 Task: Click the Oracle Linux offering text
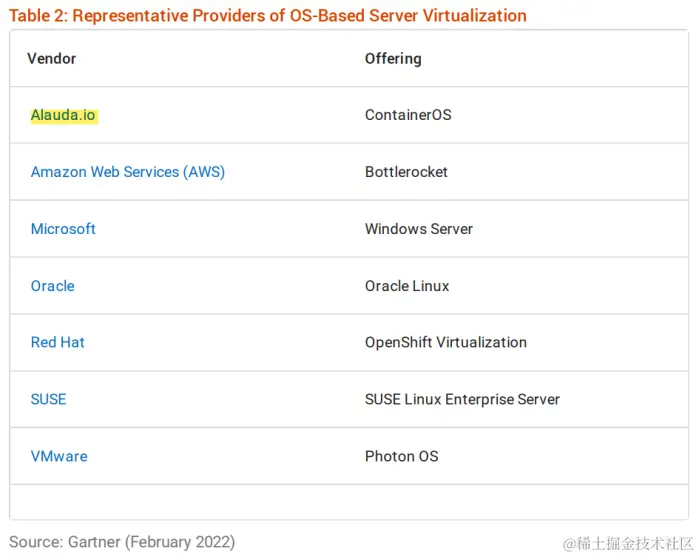[407, 286]
